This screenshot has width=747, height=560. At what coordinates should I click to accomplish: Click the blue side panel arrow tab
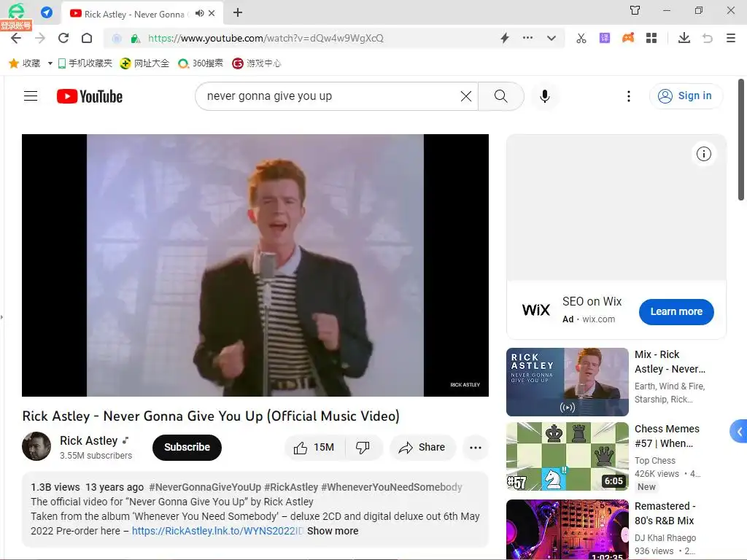click(x=739, y=432)
